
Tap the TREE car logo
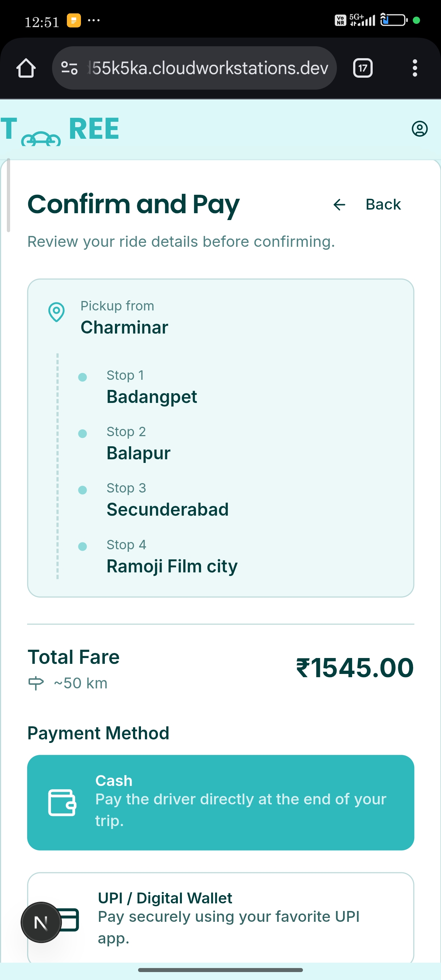point(60,130)
